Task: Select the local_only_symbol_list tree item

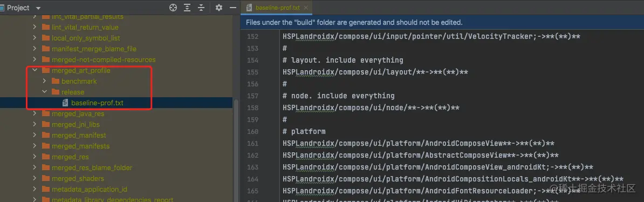Action: pos(86,38)
